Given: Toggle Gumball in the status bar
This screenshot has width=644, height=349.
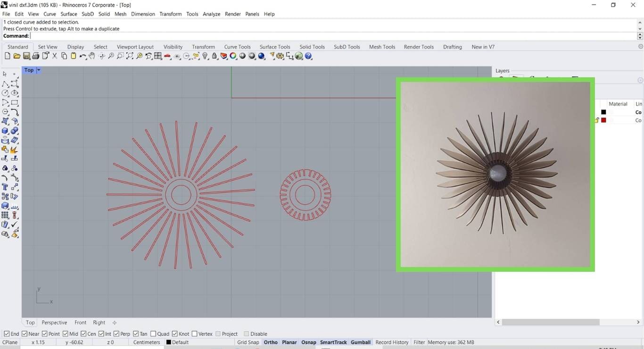Looking at the screenshot, I should 361,342.
